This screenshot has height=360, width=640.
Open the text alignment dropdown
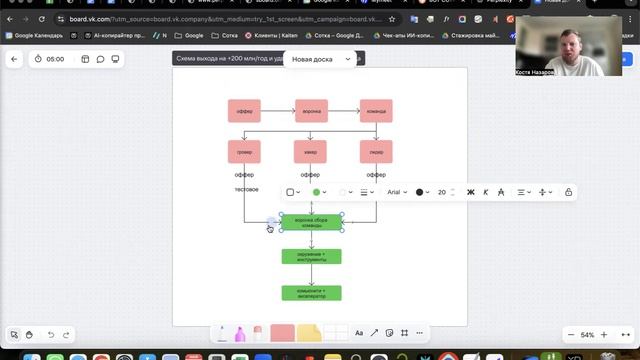coord(524,192)
